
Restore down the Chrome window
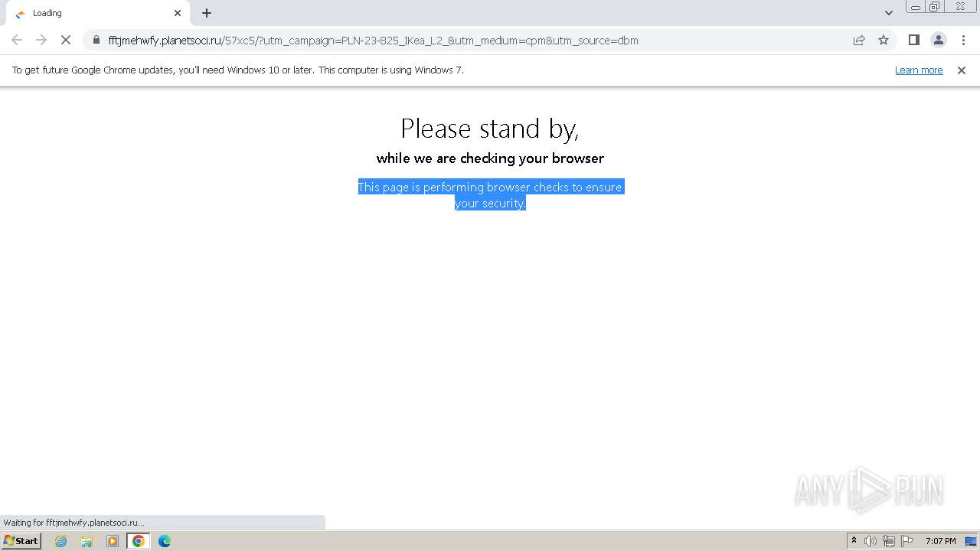point(935,7)
